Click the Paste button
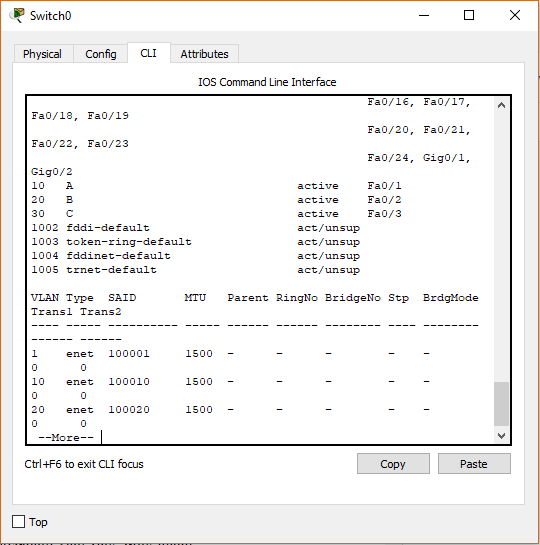This screenshot has width=540, height=545. click(x=474, y=464)
